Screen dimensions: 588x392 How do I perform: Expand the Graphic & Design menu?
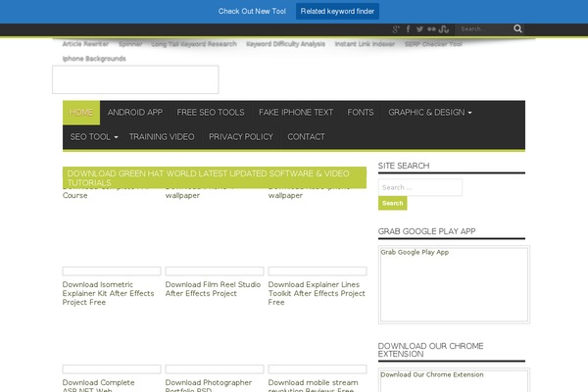[x=429, y=113]
